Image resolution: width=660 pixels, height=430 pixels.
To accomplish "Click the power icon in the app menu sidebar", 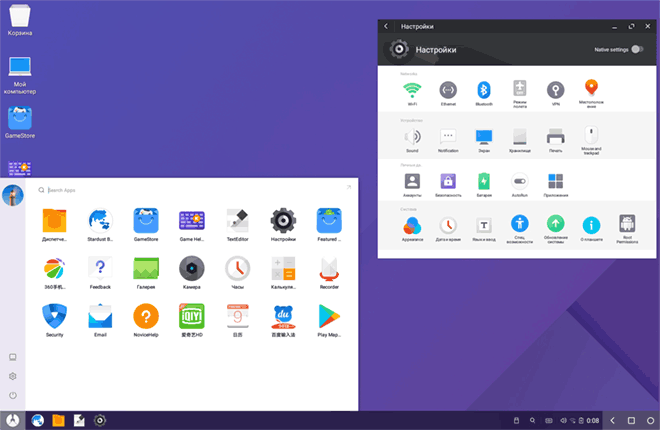I will point(13,395).
